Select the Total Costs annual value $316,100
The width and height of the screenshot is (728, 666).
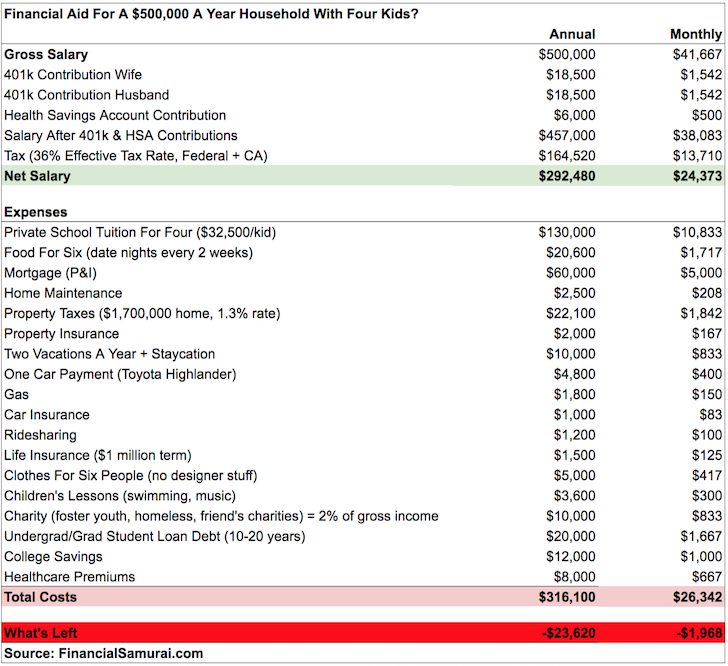566,597
